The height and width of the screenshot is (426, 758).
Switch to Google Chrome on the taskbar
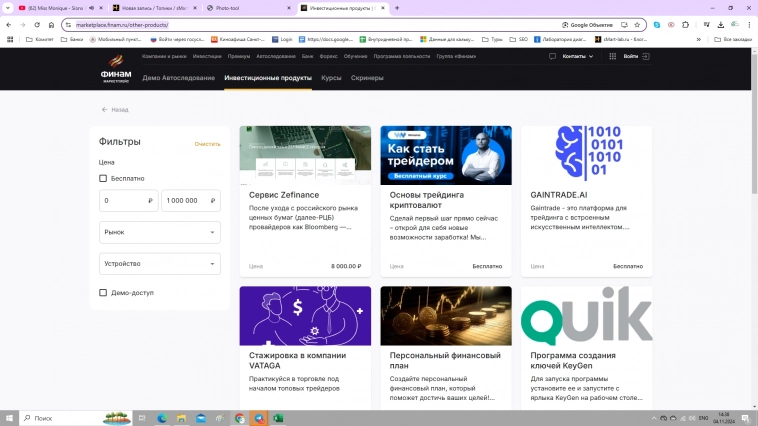click(239, 418)
